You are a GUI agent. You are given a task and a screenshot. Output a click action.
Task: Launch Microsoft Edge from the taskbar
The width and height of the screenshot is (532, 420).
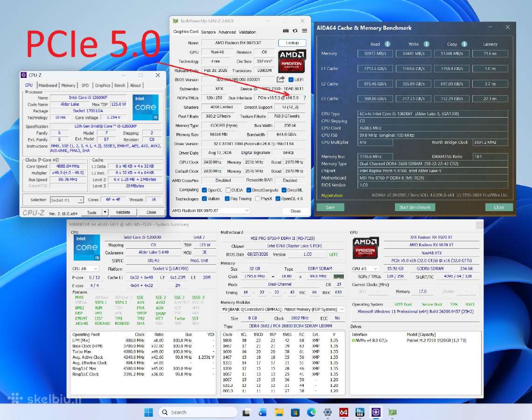(x=311, y=412)
